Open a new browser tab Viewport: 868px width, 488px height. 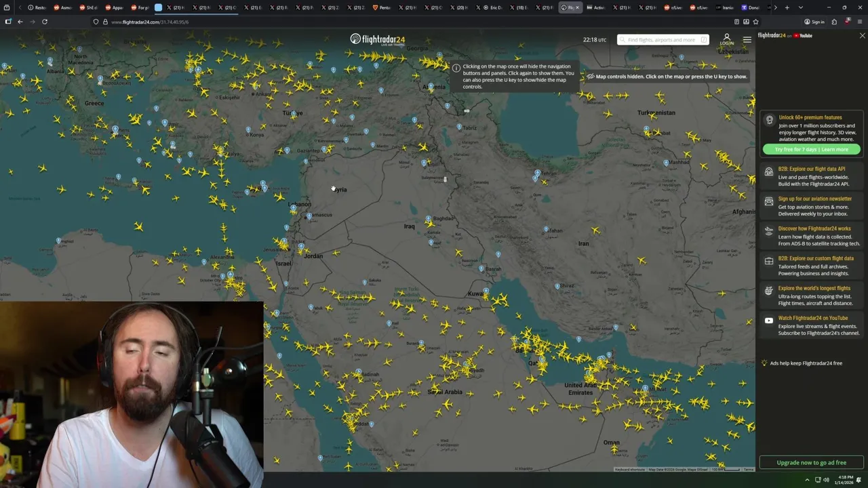click(787, 7)
